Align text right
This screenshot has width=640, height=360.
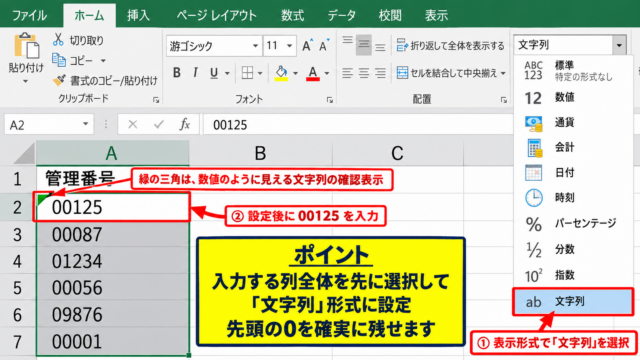pyautogui.click(x=380, y=73)
